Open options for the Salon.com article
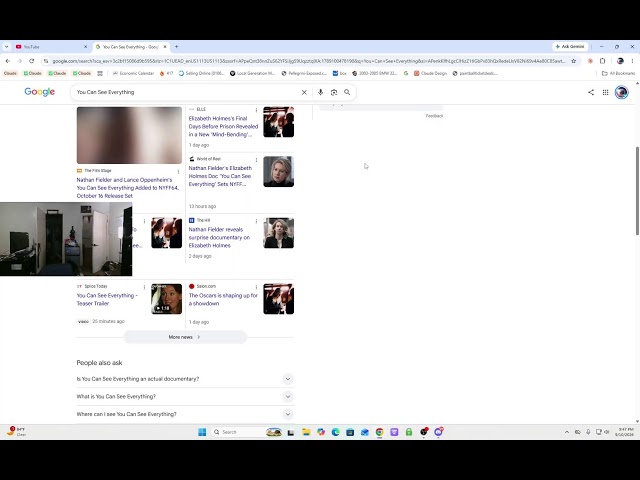Viewport: 640px width, 480px height. (256, 287)
